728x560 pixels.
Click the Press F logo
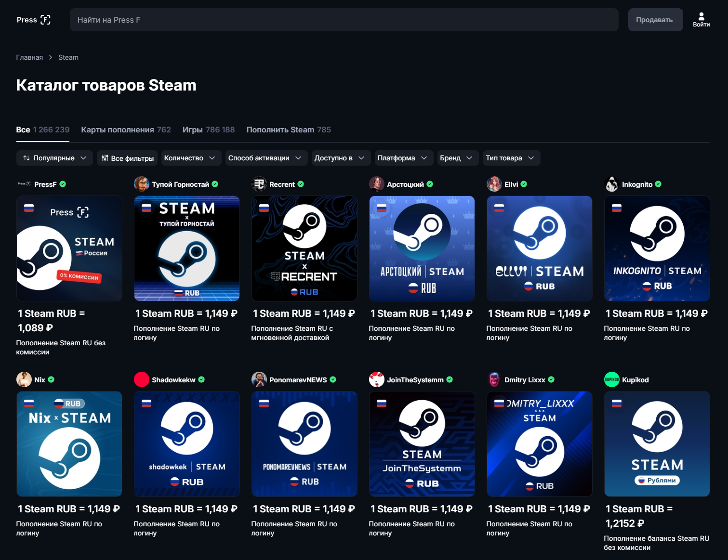tap(33, 20)
